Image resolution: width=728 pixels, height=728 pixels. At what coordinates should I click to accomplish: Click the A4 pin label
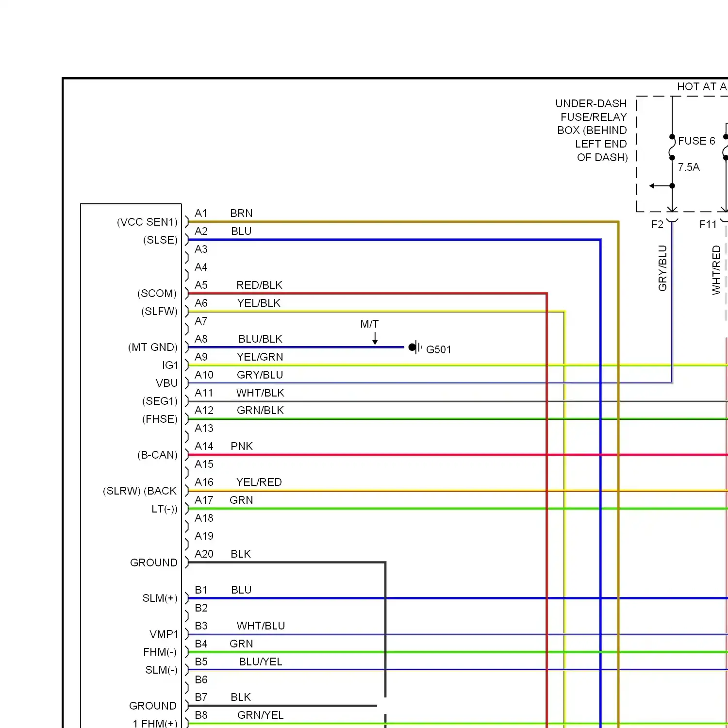[201, 267]
